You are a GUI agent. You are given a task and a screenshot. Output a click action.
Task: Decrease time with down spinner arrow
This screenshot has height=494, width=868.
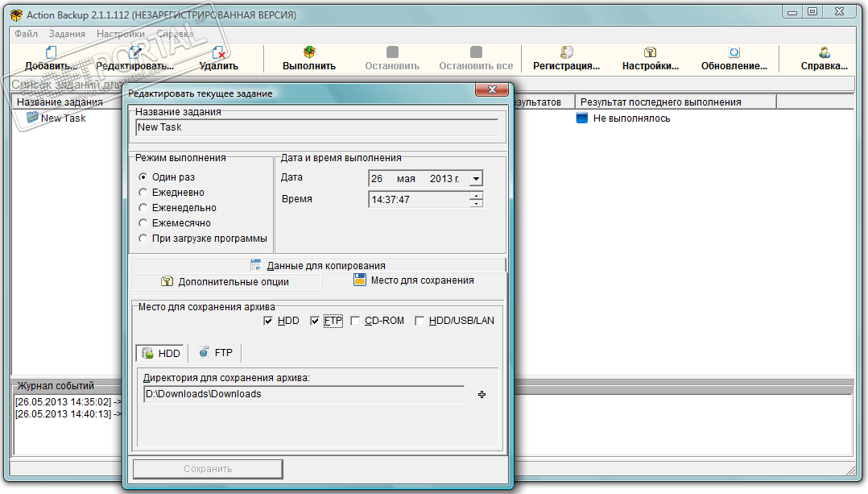click(476, 203)
